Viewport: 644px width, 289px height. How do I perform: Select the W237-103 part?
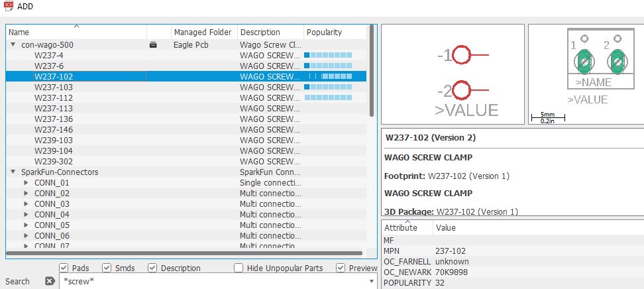pyautogui.click(x=54, y=87)
